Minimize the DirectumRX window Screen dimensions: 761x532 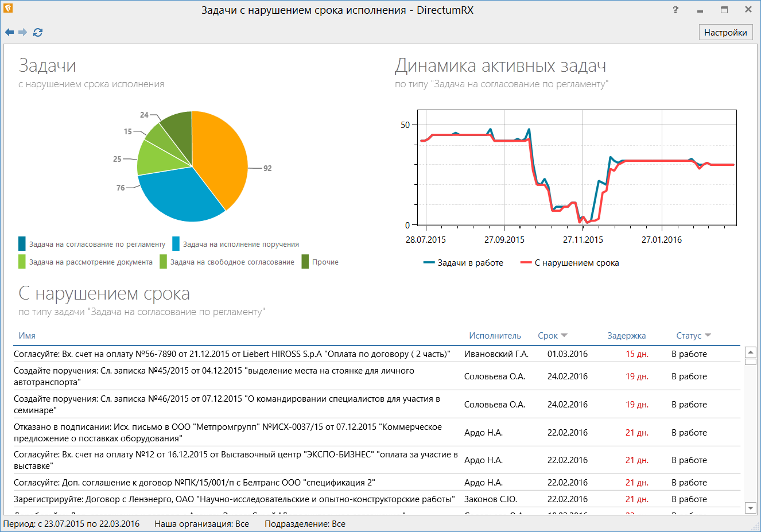click(x=700, y=10)
